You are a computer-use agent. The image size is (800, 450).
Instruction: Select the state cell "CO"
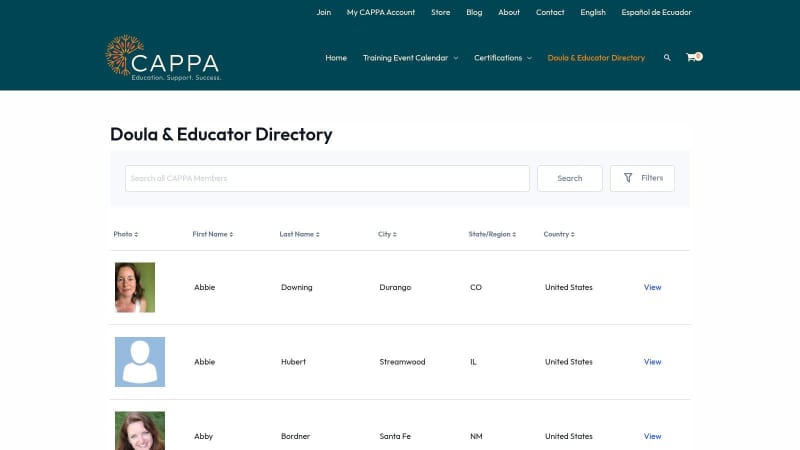(476, 287)
